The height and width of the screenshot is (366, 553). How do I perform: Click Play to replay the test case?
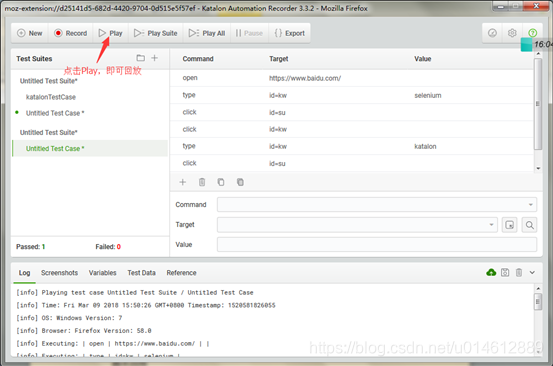[x=110, y=33]
